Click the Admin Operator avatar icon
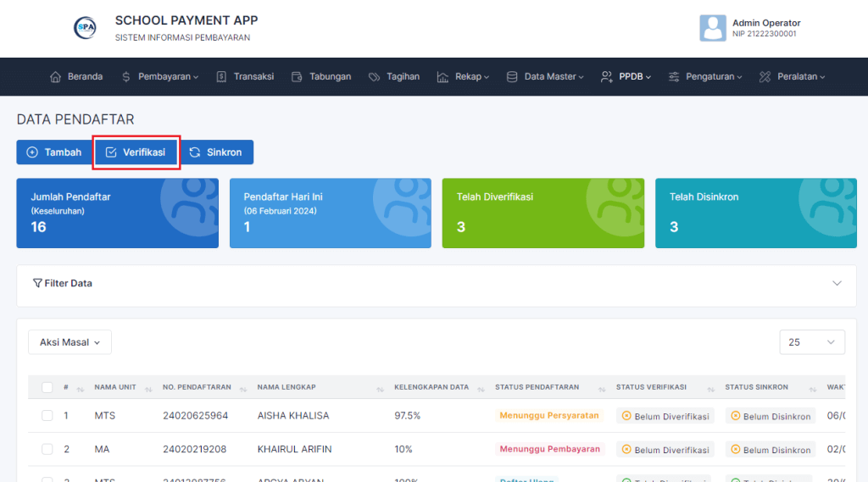 [712, 28]
